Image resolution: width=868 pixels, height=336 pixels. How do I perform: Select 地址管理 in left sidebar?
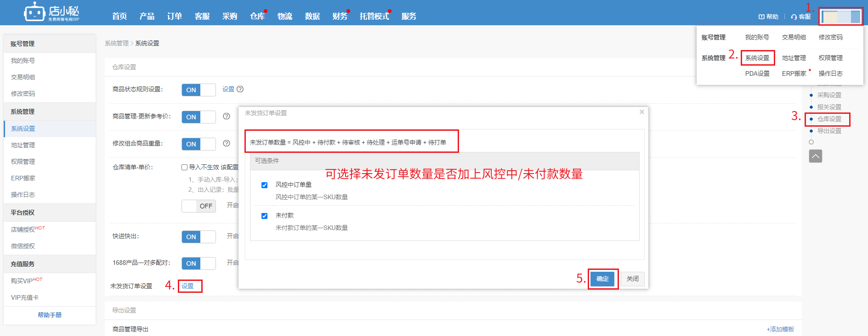coord(23,145)
